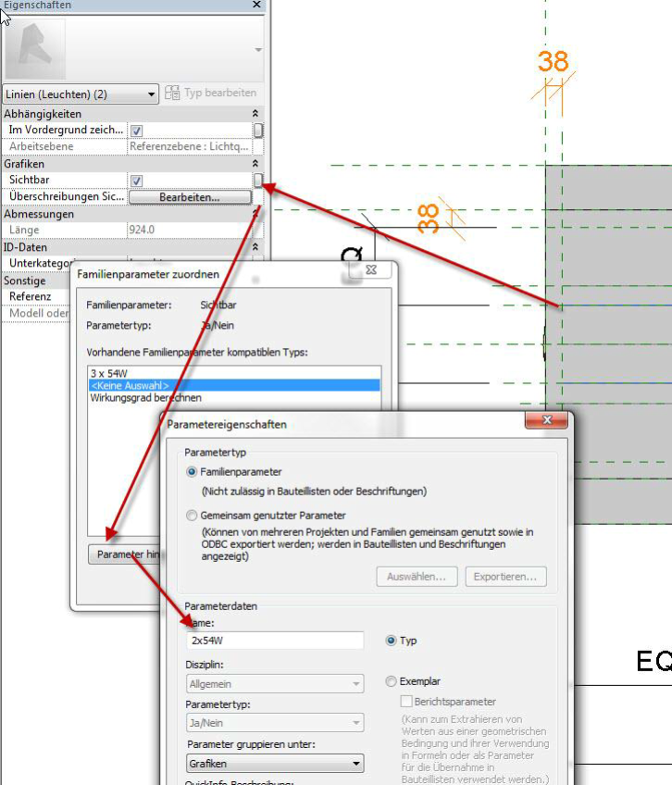
Task: Choose the Exemplar radio button
Action: click(392, 682)
